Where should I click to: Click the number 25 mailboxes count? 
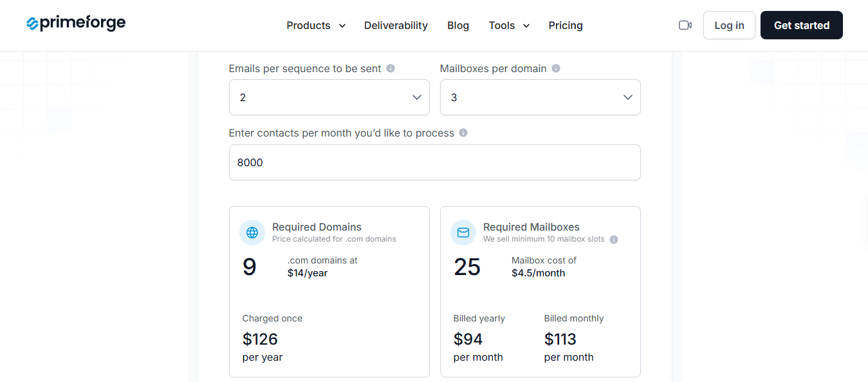[467, 267]
